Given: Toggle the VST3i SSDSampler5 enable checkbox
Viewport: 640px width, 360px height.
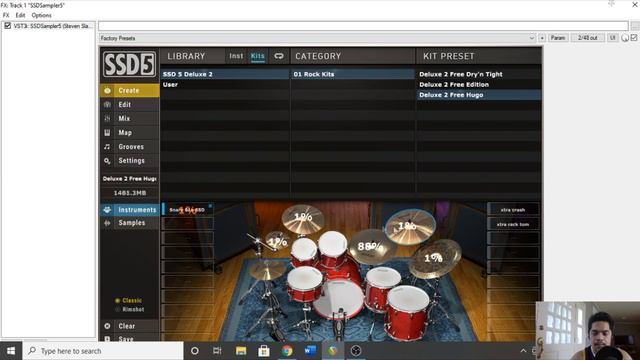Looking at the screenshot, I should point(7,26).
